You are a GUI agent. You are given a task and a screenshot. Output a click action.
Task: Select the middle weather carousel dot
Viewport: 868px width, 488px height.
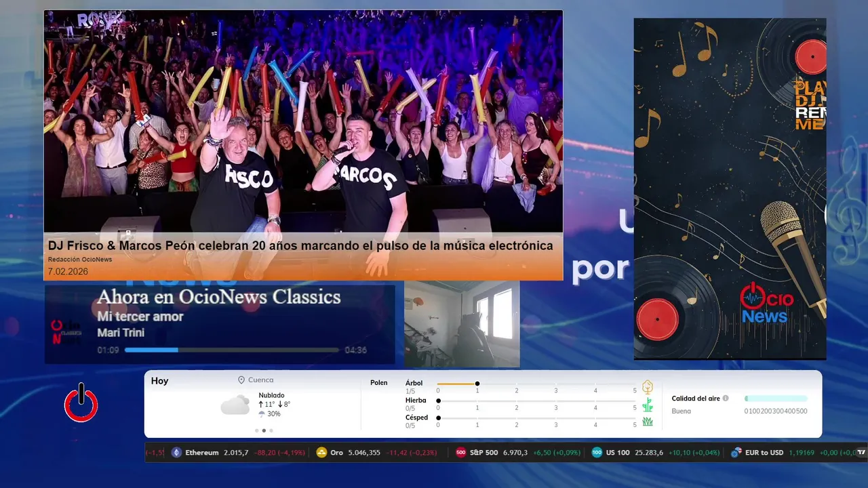pos(264,430)
